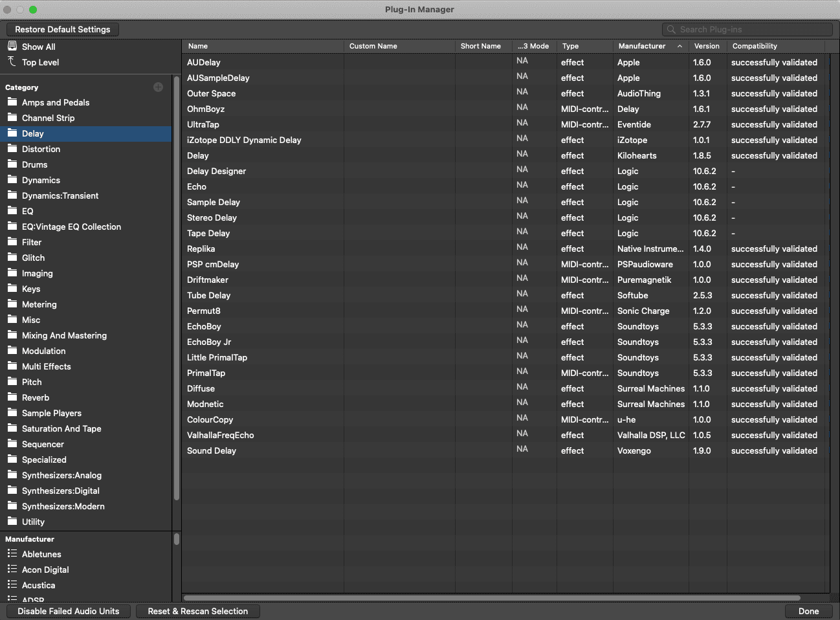The image size is (840, 620).
Task: Click the Custom Name column header
Action: point(399,46)
